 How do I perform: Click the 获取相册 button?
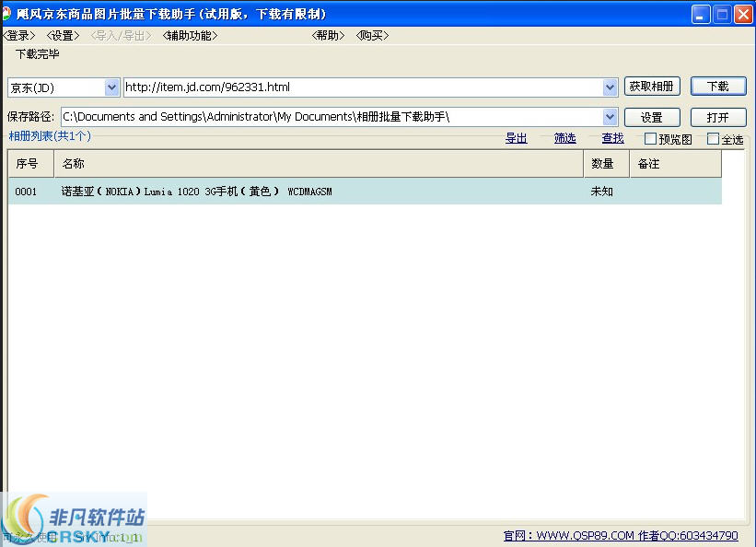pyautogui.click(x=652, y=87)
